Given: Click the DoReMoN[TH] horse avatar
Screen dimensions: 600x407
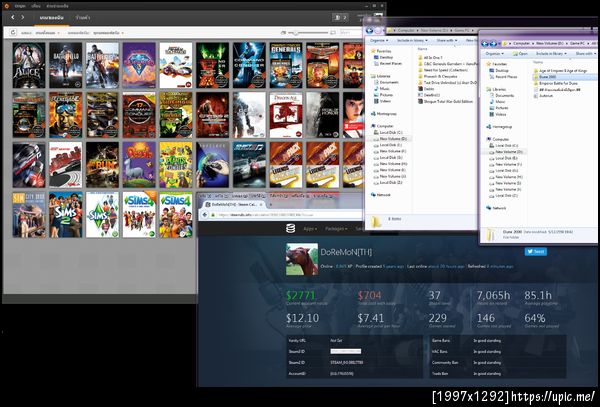Looking at the screenshot, I should 302,259.
